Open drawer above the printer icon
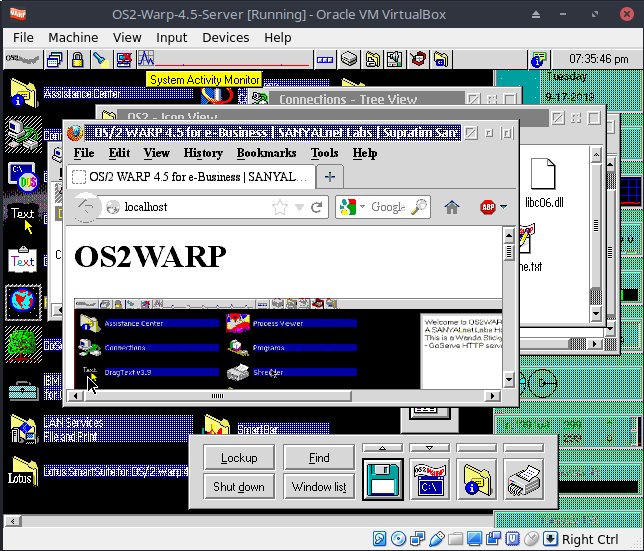This screenshot has height=551, width=644. click(x=524, y=448)
